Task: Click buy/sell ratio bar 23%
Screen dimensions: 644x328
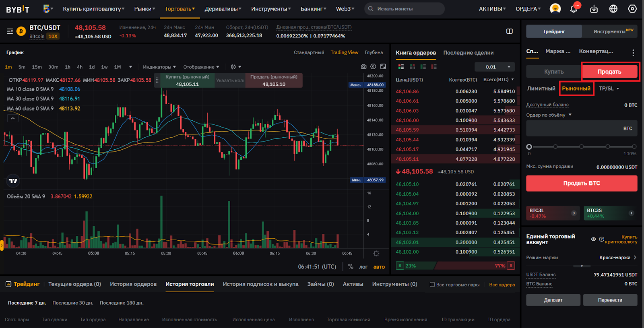Action: (416, 266)
